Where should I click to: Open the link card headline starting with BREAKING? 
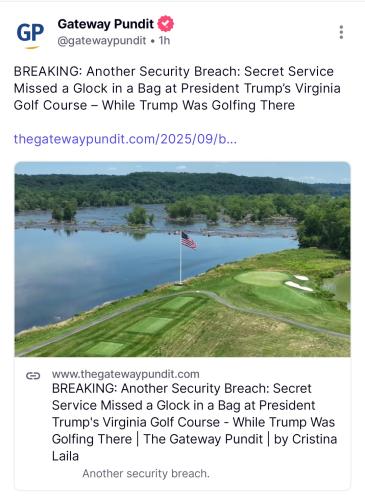(194, 422)
